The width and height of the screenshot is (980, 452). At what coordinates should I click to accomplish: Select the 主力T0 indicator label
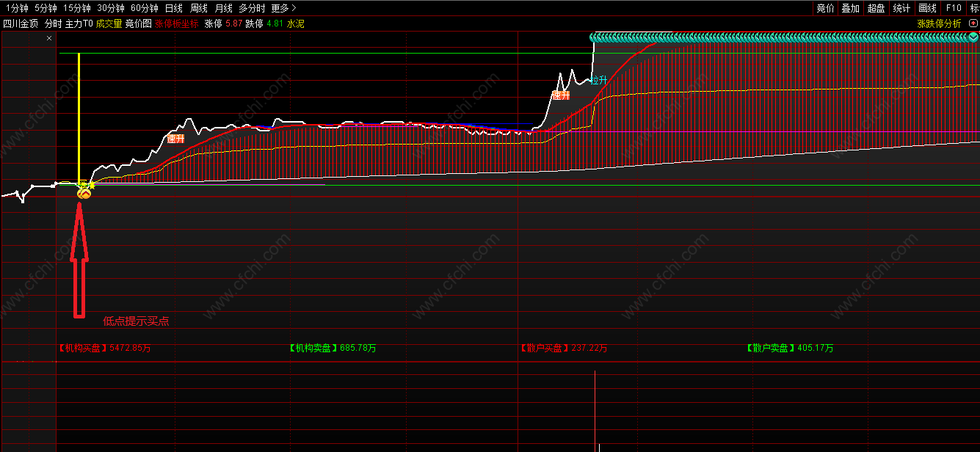click(x=79, y=23)
